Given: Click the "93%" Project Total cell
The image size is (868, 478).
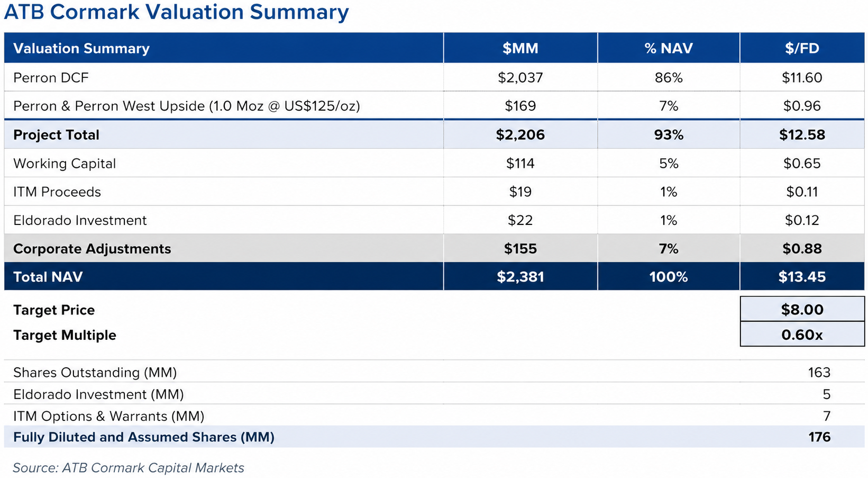Looking at the screenshot, I should (669, 135).
